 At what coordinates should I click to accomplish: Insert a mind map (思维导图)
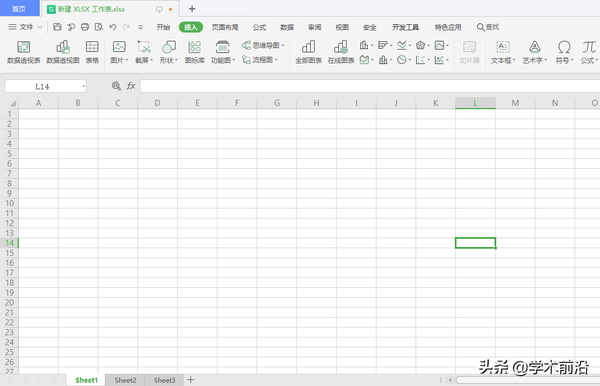tap(263, 46)
